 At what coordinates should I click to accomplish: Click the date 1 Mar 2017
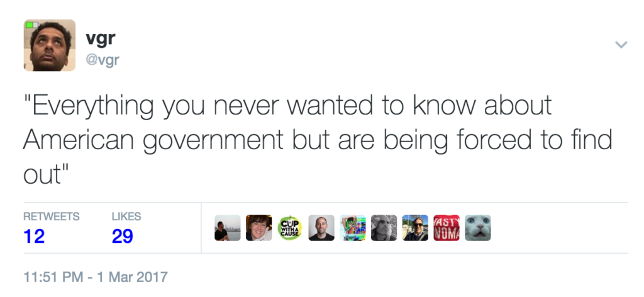135,276
